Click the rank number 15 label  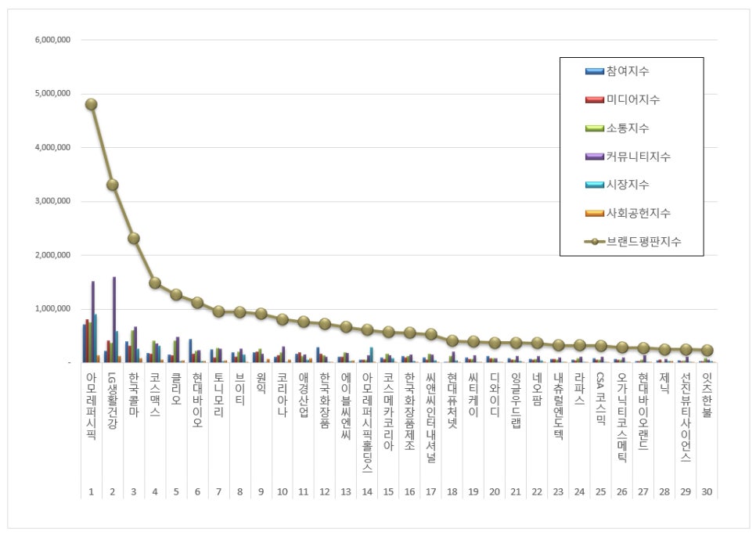[x=388, y=491]
